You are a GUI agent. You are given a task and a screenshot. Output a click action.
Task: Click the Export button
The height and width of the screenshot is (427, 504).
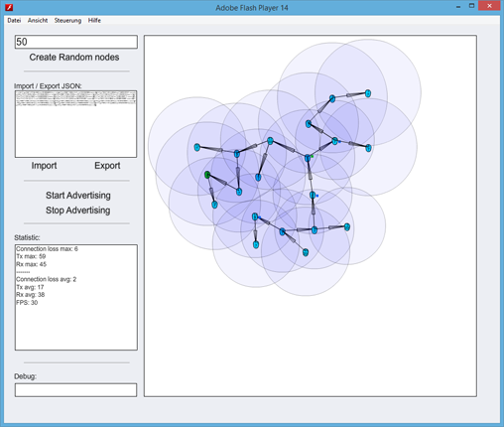[107, 166]
